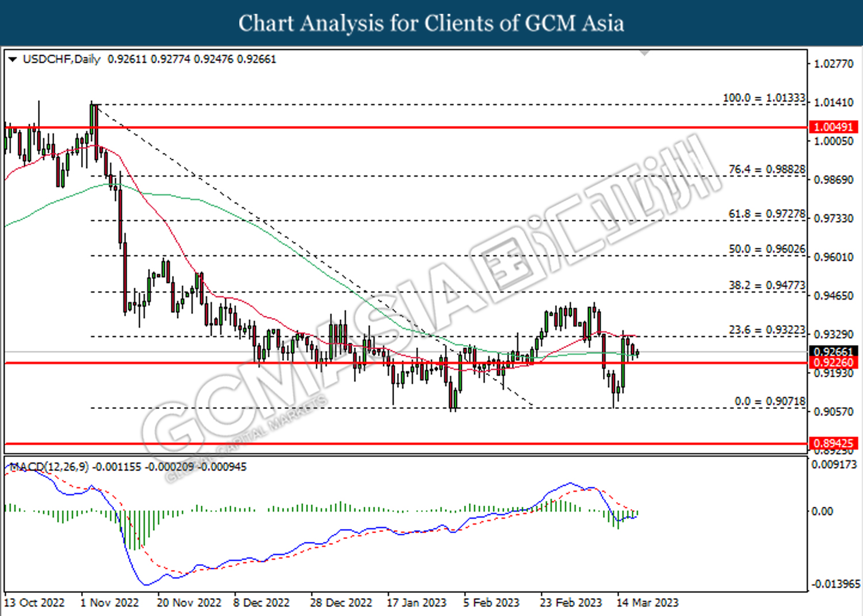Viewport: 863px width, 616px height.
Task: Select the 0.0 = 0.90718 Fibonacci label
Action: pos(770,401)
